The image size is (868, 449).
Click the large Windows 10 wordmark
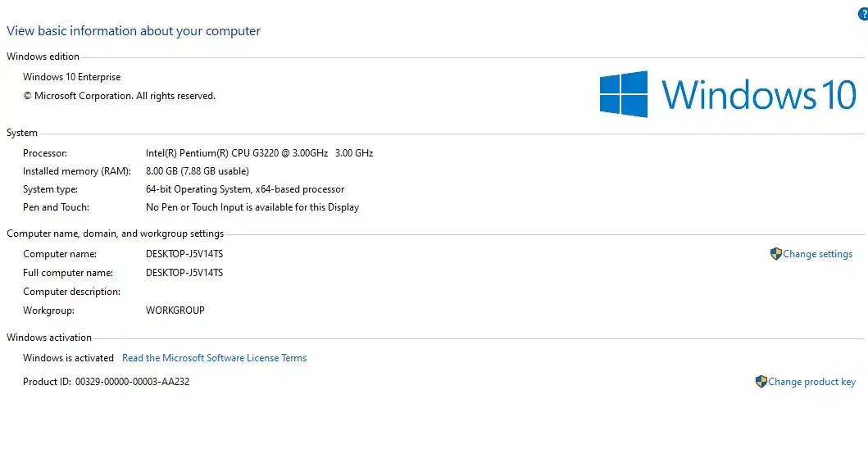point(759,94)
